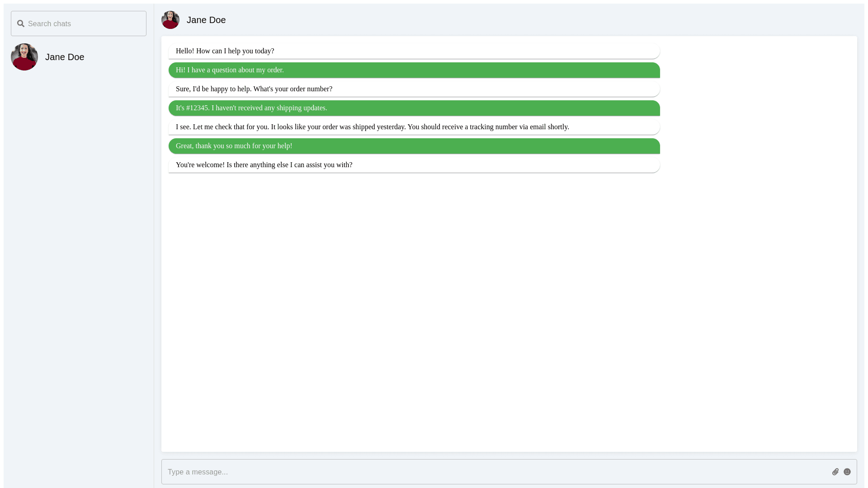Click the 'Hi! I have a question' bubble
The image size is (868, 488).
pyautogui.click(x=230, y=70)
